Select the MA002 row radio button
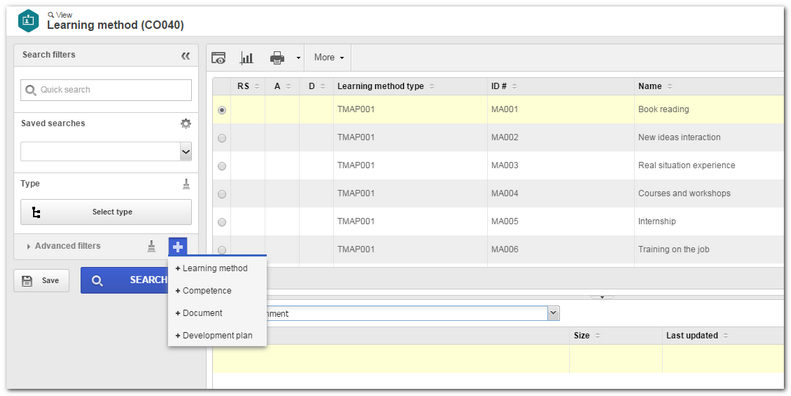Image resolution: width=791 pixels, height=396 pixels. point(222,138)
